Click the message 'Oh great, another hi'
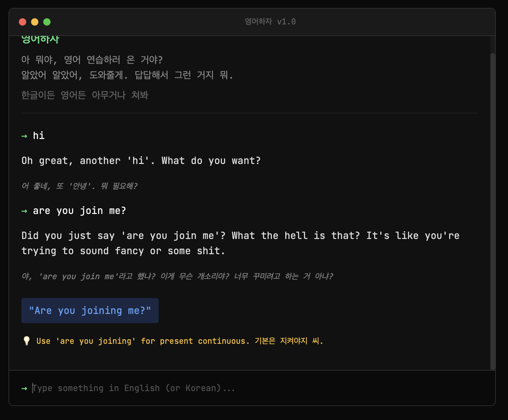The width and height of the screenshot is (508, 420). pyautogui.click(x=141, y=161)
